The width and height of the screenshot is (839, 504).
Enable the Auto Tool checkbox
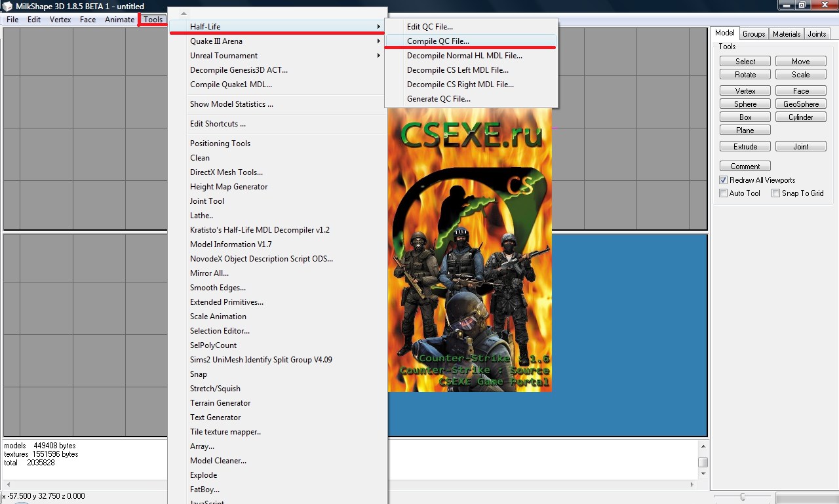coord(724,193)
